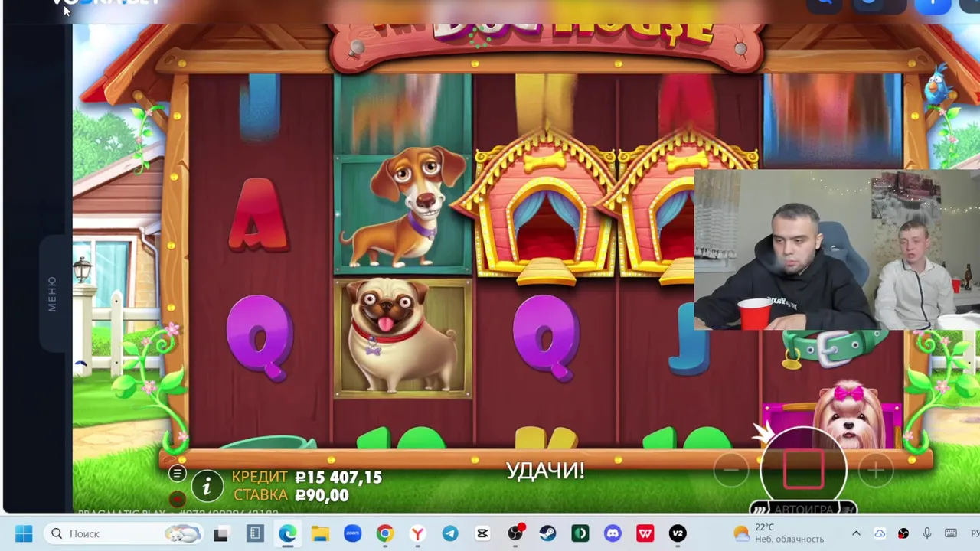Open OBS Studio from the taskbar
The width and height of the screenshot is (980, 551).
(x=515, y=533)
